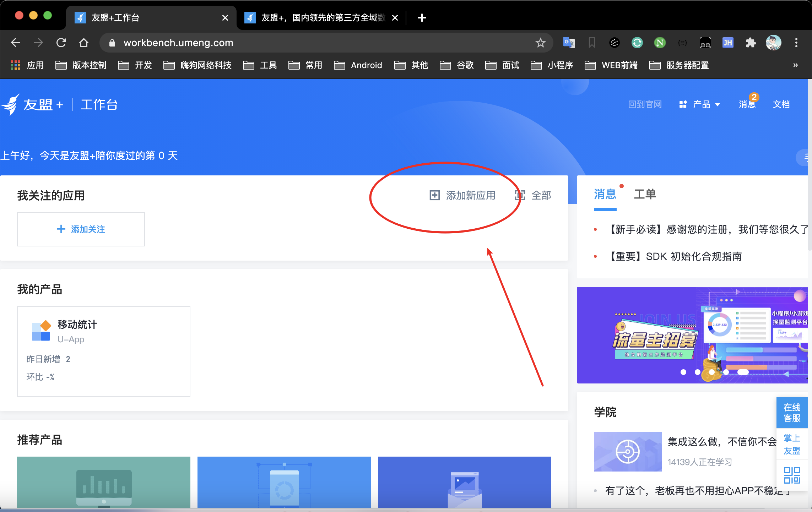Screen dimensions: 812x512
Task: Click the 掌上友盟 button
Action: [x=792, y=444]
